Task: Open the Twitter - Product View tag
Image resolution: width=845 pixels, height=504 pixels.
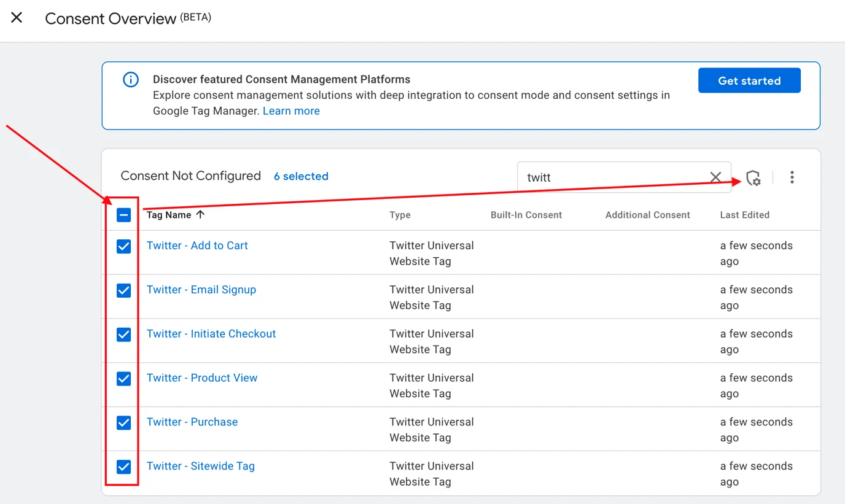Action: 202,378
